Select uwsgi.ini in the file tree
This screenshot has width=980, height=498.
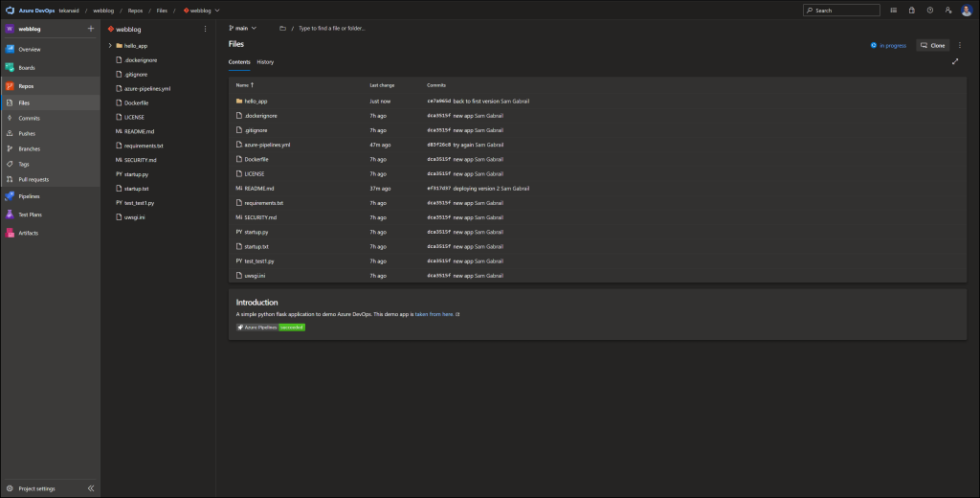tap(134, 217)
